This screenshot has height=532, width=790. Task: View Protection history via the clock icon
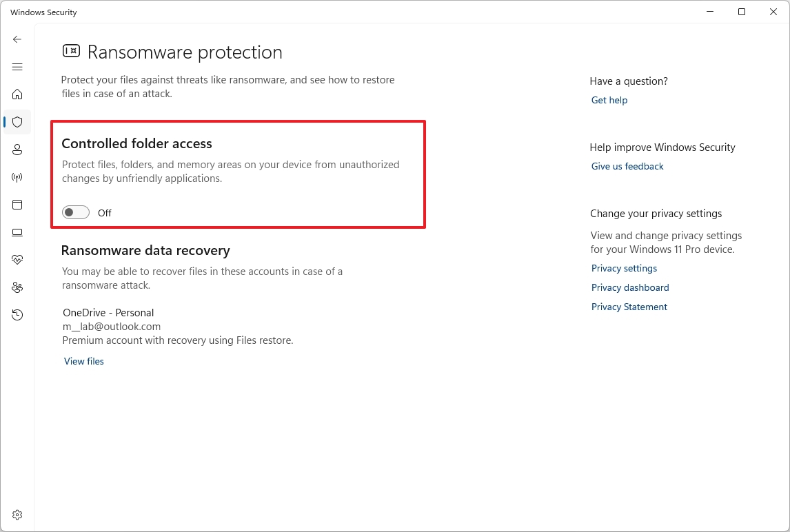[x=17, y=315]
